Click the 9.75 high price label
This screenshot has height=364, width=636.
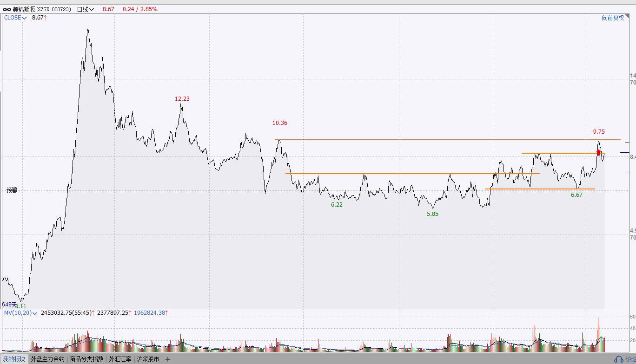pos(599,132)
